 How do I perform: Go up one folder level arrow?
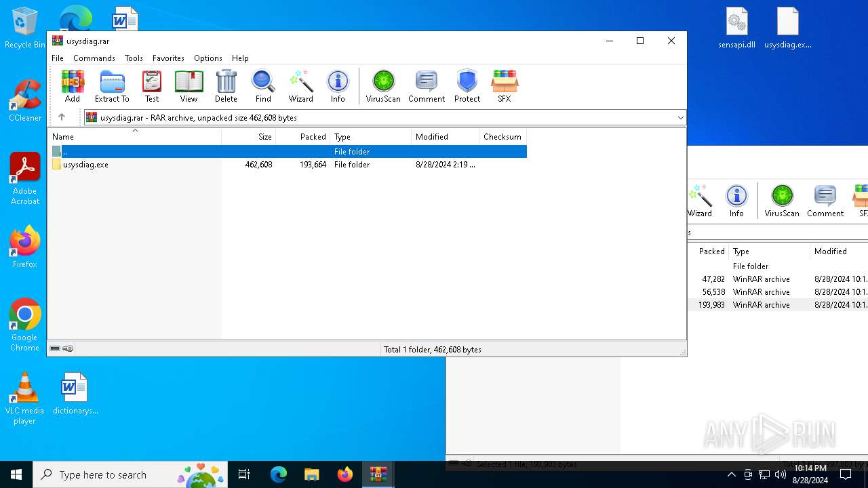tap(62, 117)
